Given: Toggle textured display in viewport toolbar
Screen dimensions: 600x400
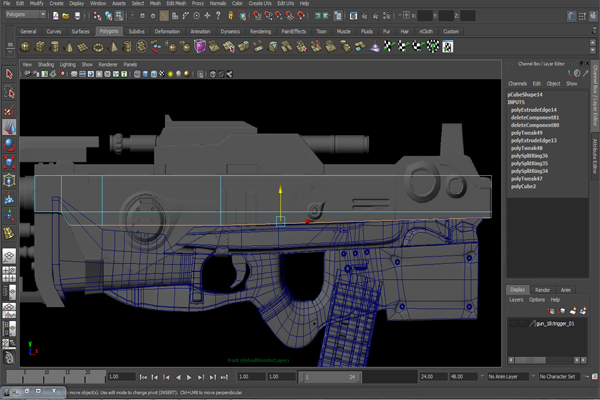Looking at the screenshot, I should pyautogui.click(x=162, y=74).
